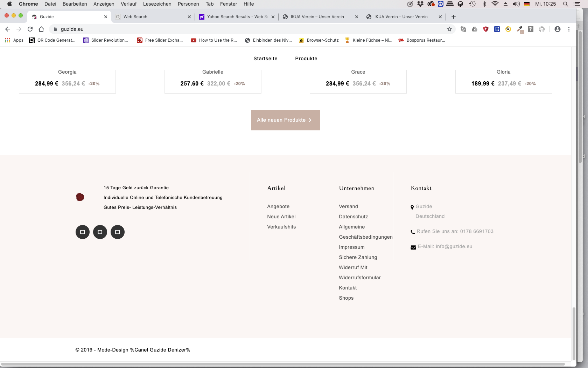Screen dimensions: 588x368
Task: Click the Gloria product name
Action: click(504, 72)
